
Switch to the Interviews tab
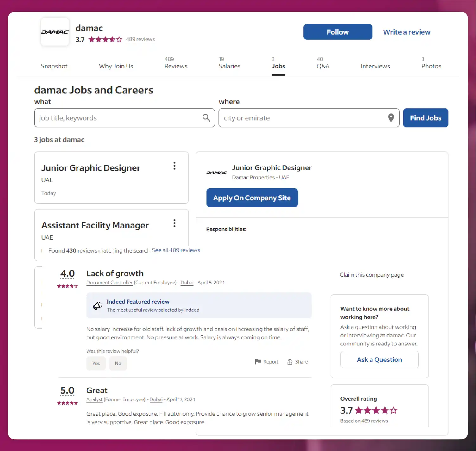375,66
